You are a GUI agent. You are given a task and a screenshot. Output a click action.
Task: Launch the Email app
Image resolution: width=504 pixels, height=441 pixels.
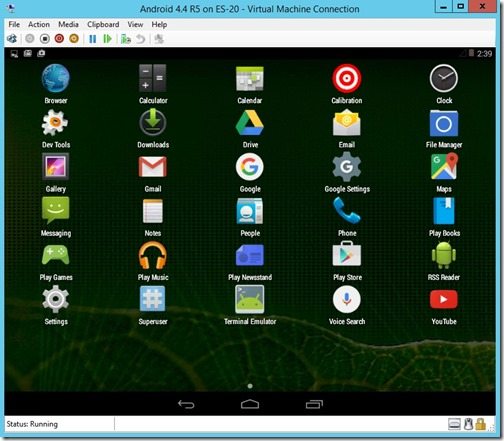tap(347, 123)
